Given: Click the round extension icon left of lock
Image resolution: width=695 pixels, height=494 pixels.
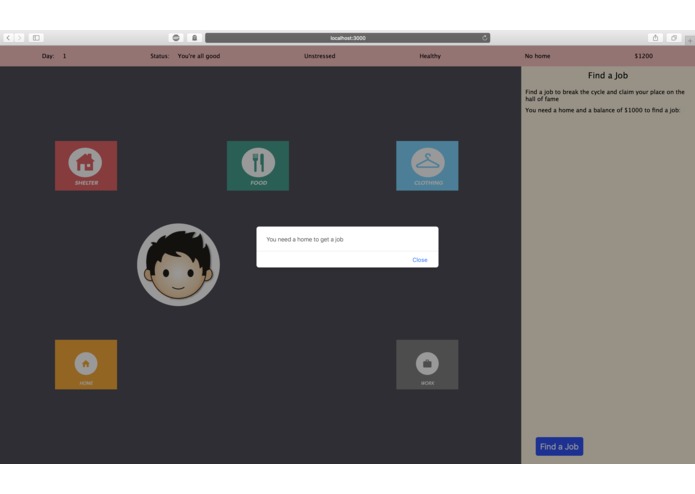Looking at the screenshot, I should pos(176,38).
